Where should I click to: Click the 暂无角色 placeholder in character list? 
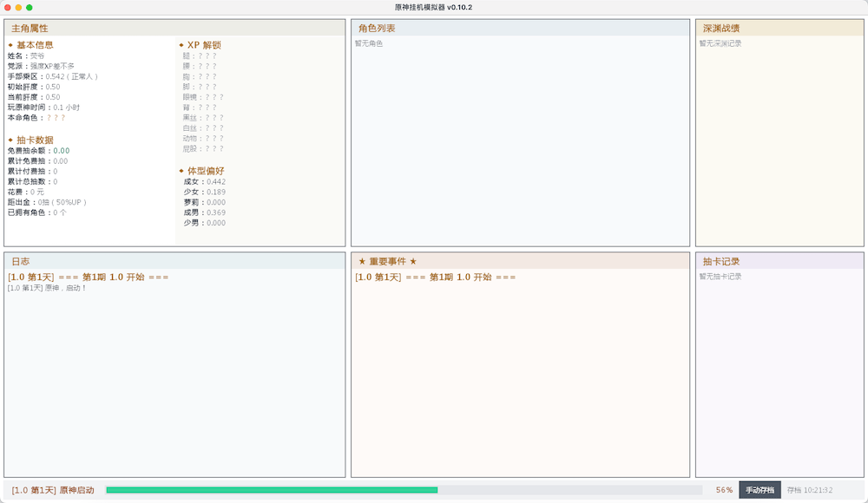pyautogui.click(x=369, y=43)
